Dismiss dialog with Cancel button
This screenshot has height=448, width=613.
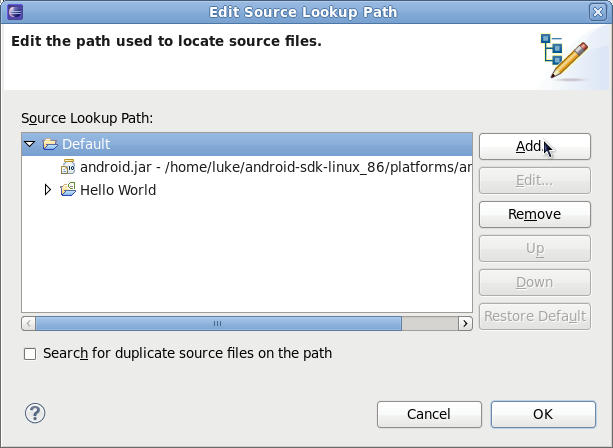click(429, 414)
